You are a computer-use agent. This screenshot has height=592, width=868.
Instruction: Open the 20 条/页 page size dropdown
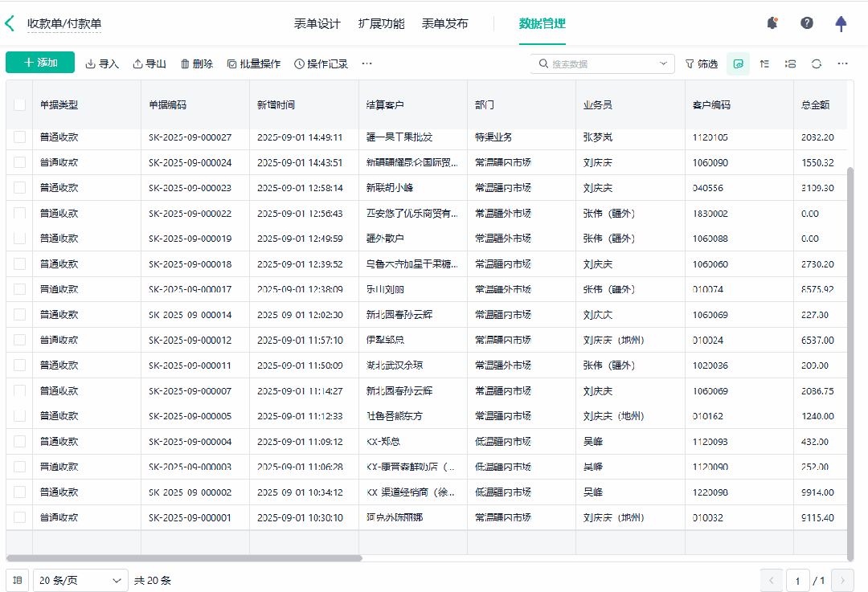81,581
